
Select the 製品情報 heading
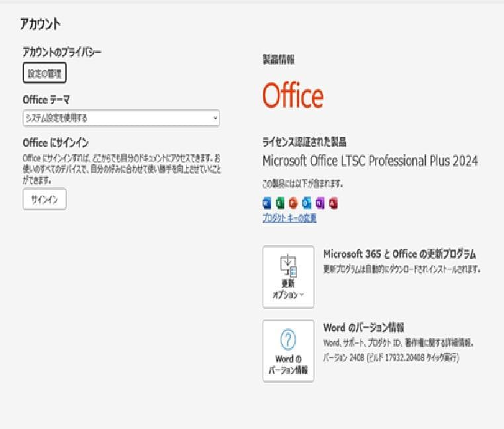tap(278, 60)
